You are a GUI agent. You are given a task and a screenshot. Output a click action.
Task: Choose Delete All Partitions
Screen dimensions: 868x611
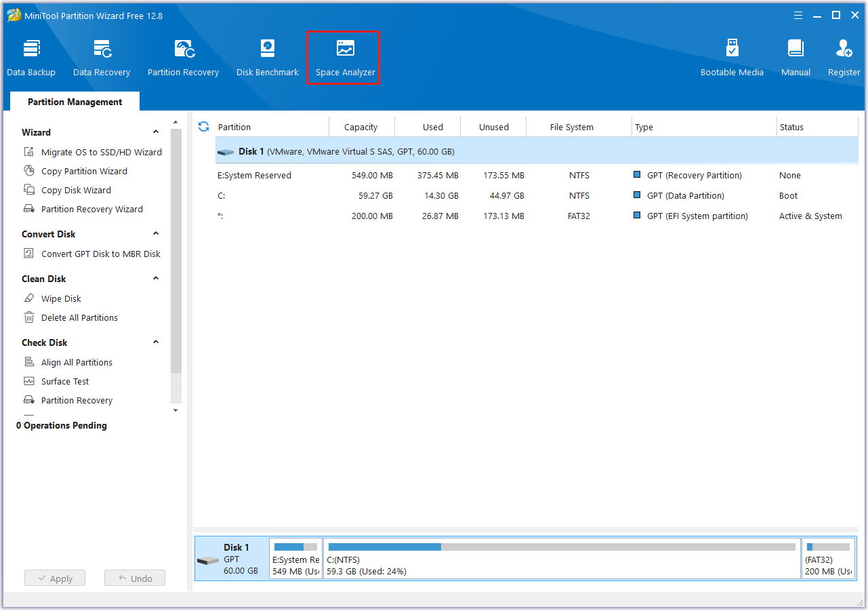[79, 317]
